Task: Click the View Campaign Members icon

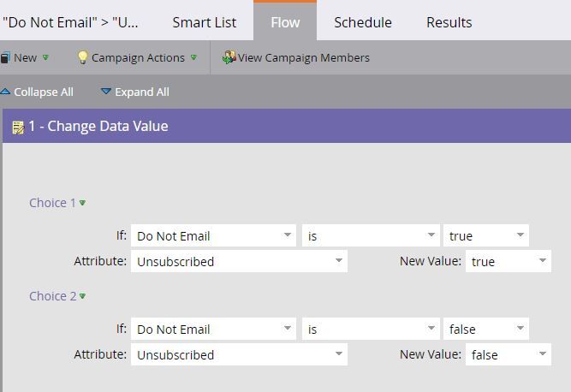Action: point(229,58)
